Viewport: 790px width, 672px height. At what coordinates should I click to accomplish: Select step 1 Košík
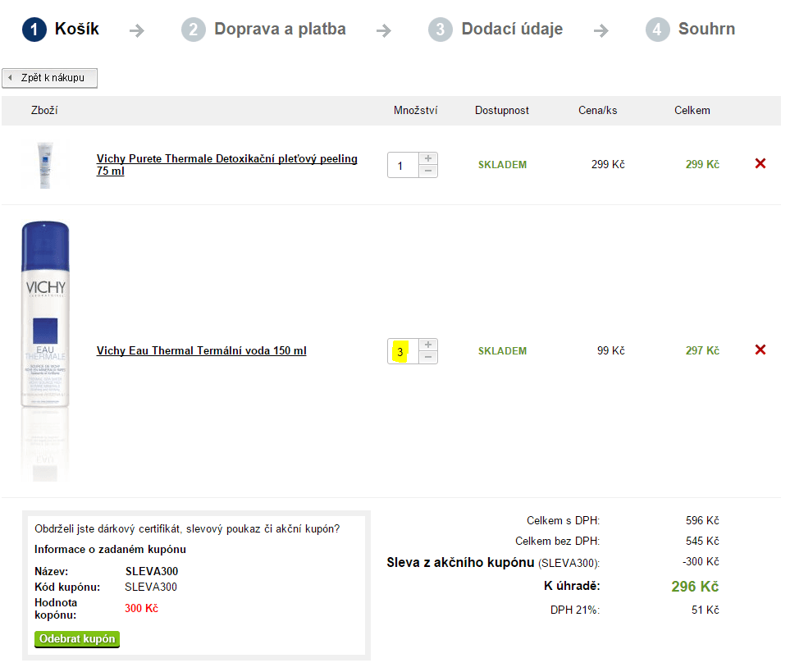tap(61, 30)
